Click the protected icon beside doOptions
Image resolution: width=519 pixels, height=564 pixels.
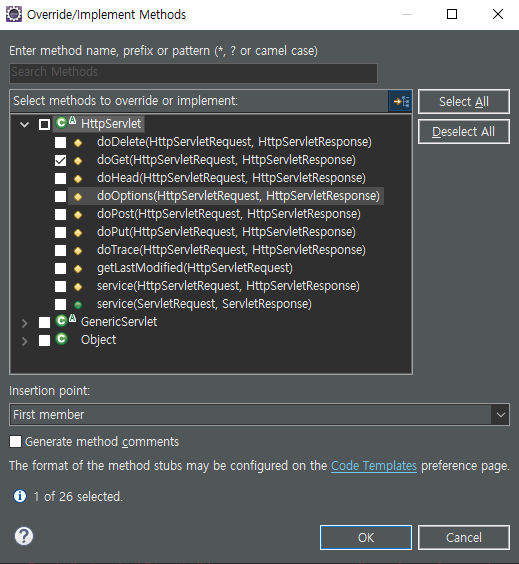pyautogui.click(x=78, y=197)
